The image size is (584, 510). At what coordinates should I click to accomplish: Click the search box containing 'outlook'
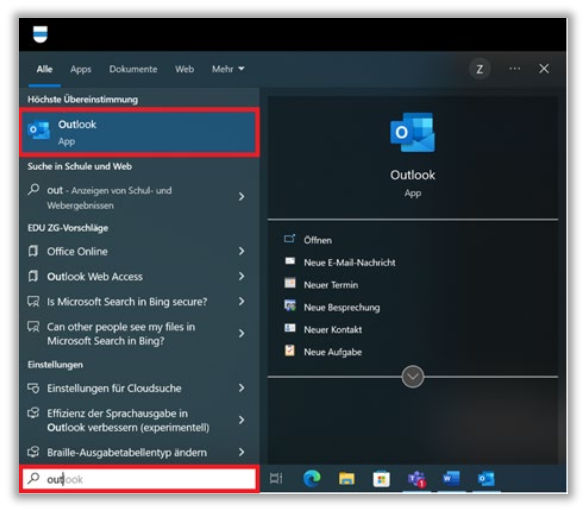click(139, 479)
